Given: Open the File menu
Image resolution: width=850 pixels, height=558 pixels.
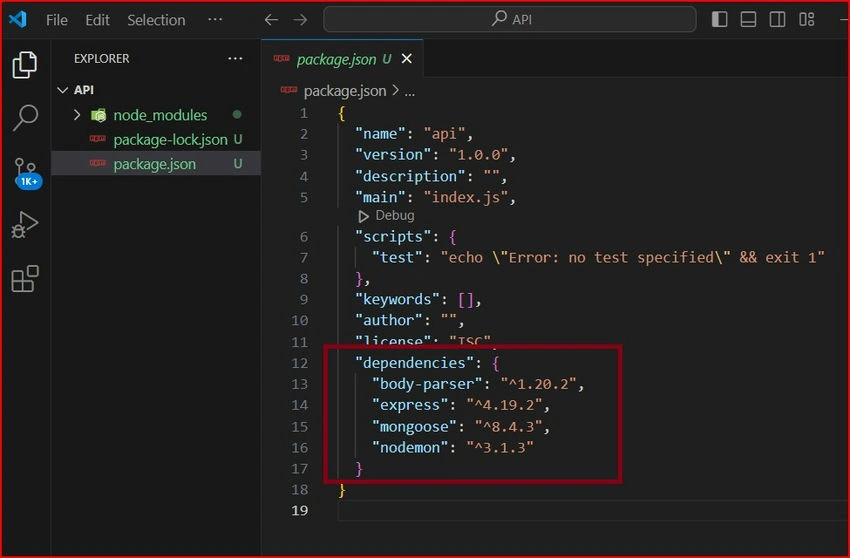Looking at the screenshot, I should [57, 20].
